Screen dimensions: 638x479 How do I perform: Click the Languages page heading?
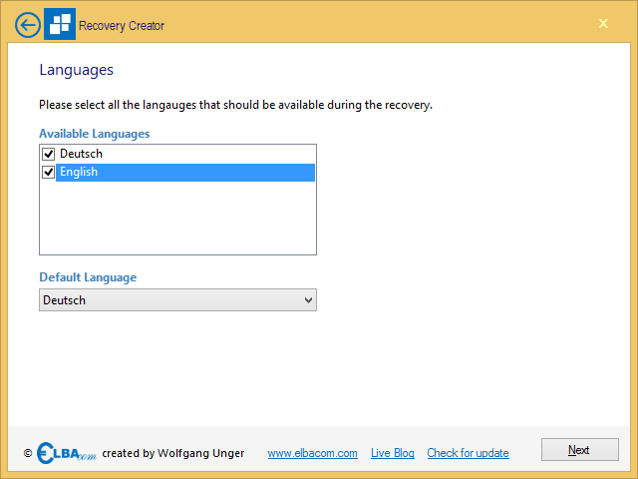76,70
